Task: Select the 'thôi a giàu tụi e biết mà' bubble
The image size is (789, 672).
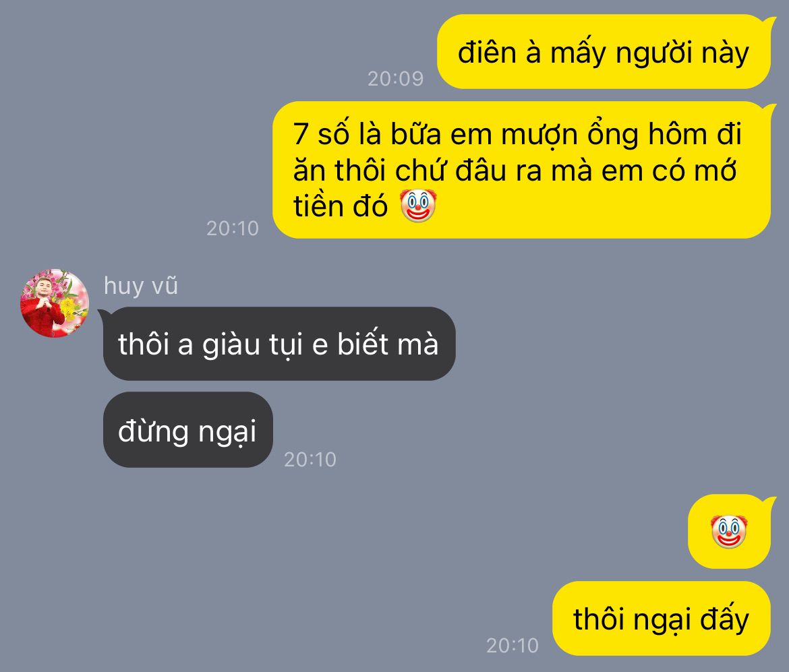Action: [279, 344]
